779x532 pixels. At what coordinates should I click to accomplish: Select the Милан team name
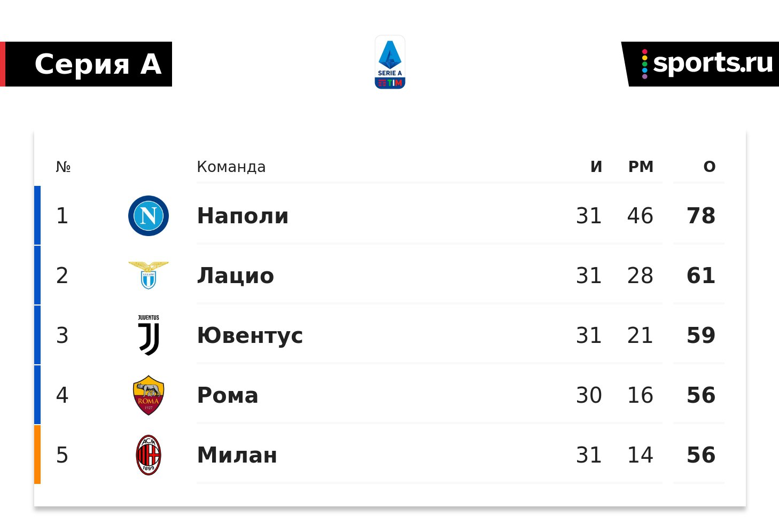tap(237, 455)
